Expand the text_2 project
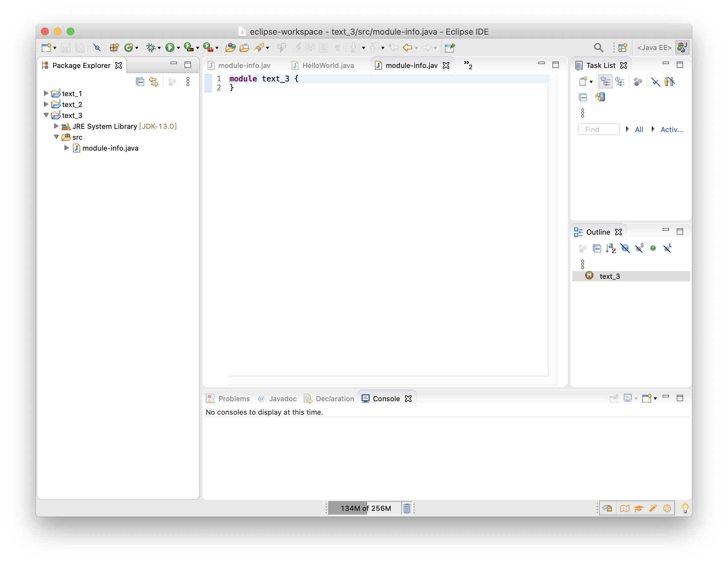 tap(46, 104)
